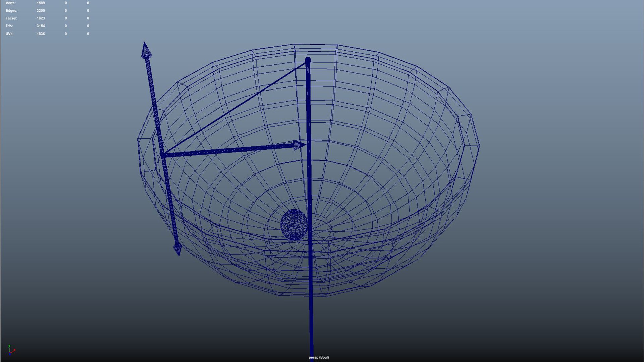Click the 'Edges:' heads-up label

point(11,11)
